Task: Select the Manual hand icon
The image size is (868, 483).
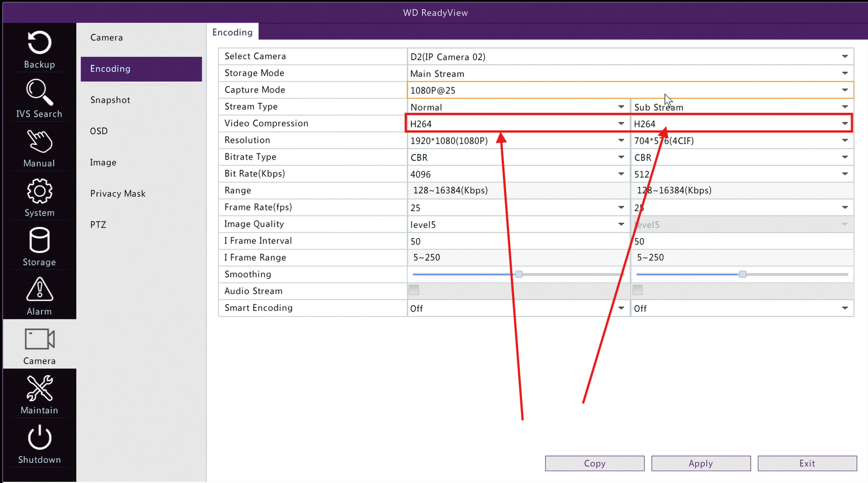Action: [40, 141]
